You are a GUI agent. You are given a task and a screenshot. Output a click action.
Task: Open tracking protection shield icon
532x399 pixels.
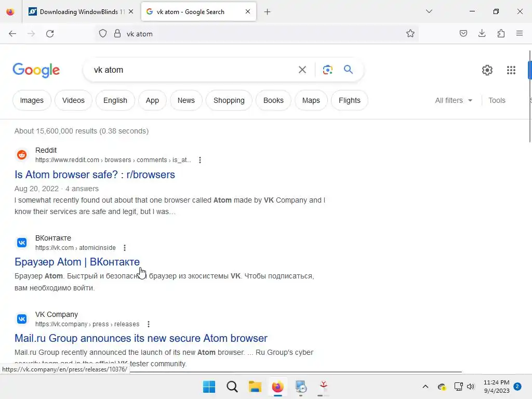coord(103,34)
